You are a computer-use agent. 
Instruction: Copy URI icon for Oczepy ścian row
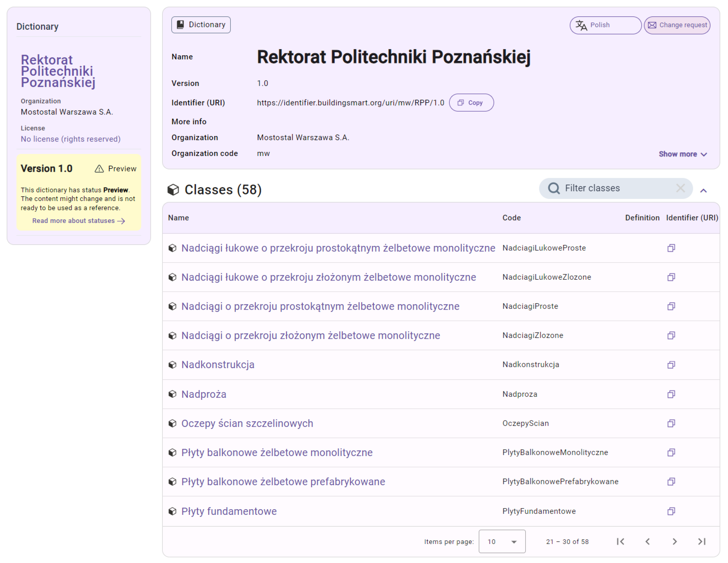[671, 423]
